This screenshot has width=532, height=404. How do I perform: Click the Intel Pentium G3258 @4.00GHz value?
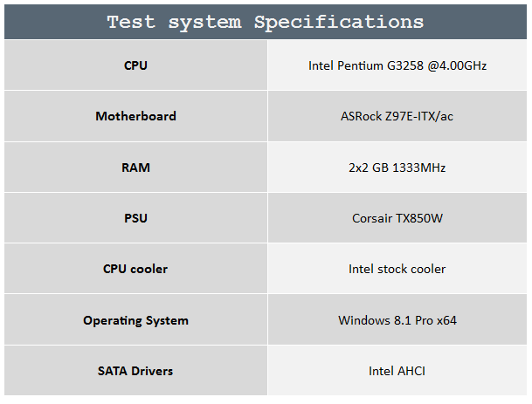tap(397, 65)
